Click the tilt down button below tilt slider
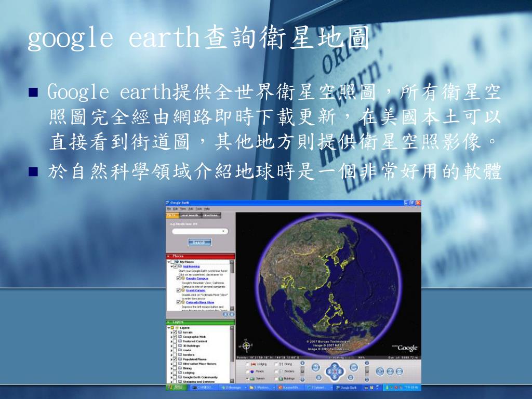The image size is (532, 399). click(367, 380)
